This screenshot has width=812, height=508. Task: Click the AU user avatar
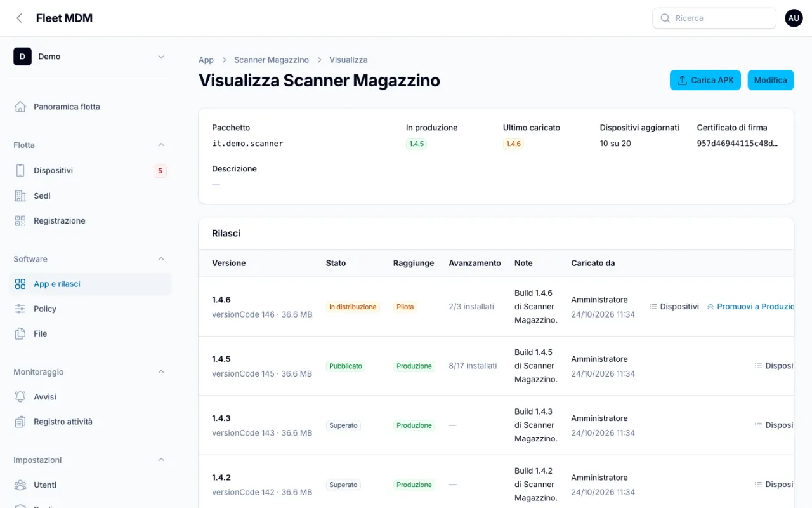coord(794,18)
